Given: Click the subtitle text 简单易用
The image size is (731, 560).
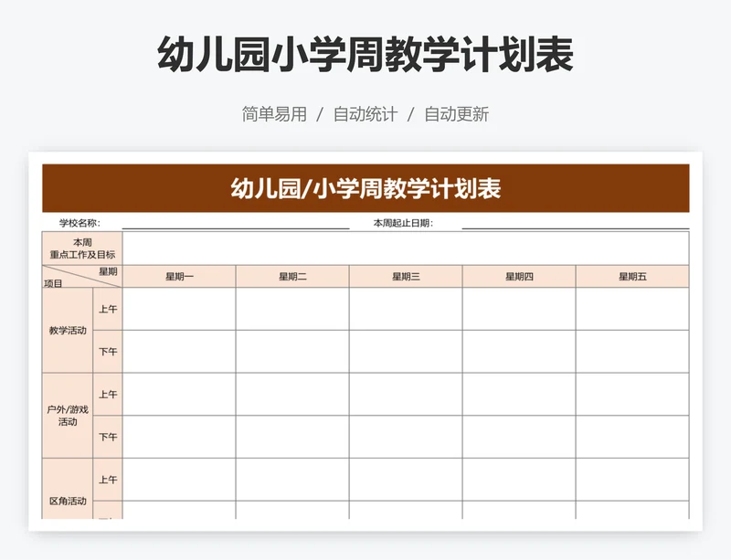Looking at the screenshot, I should click(x=274, y=114).
